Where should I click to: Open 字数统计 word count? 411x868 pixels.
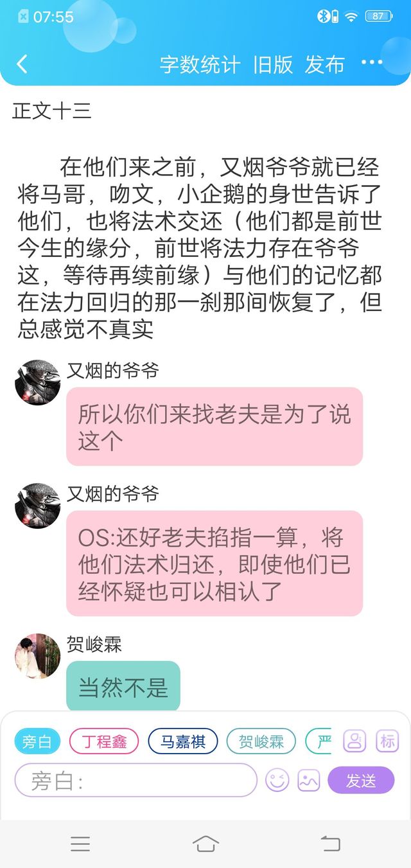[200, 64]
